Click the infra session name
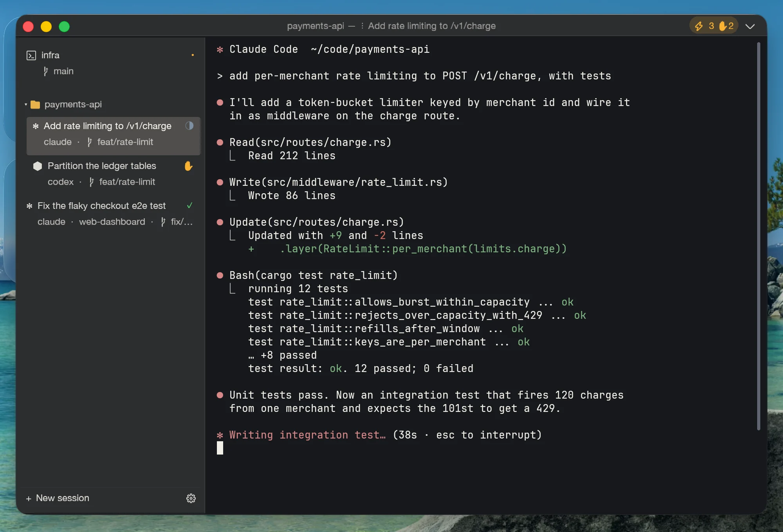 pyautogui.click(x=51, y=55)
